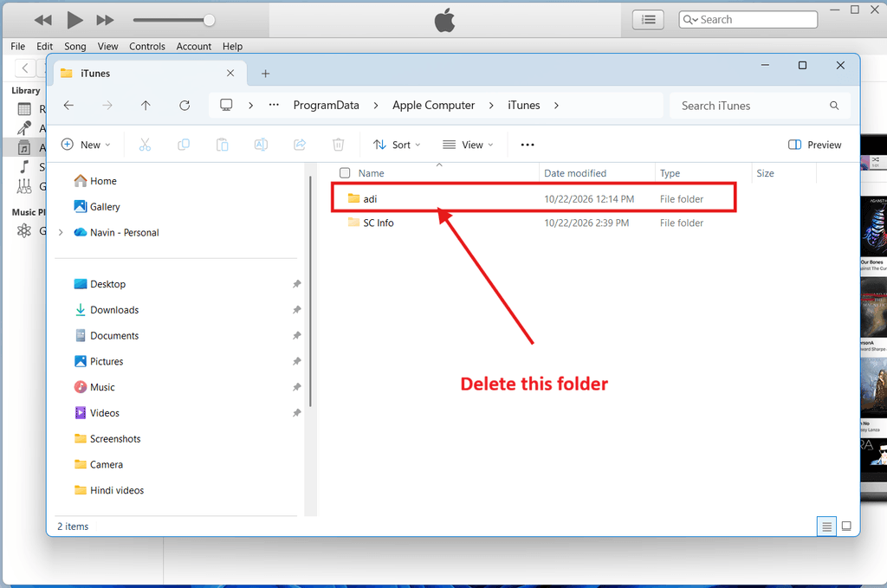Open the View dropdown menu
The image size is (887, 588).
468,145
